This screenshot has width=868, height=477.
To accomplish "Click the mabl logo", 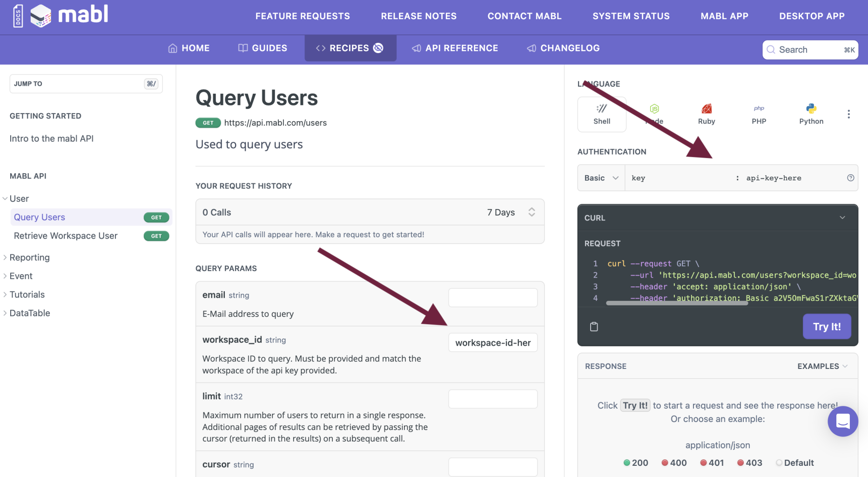I will [x=69, y=15].
